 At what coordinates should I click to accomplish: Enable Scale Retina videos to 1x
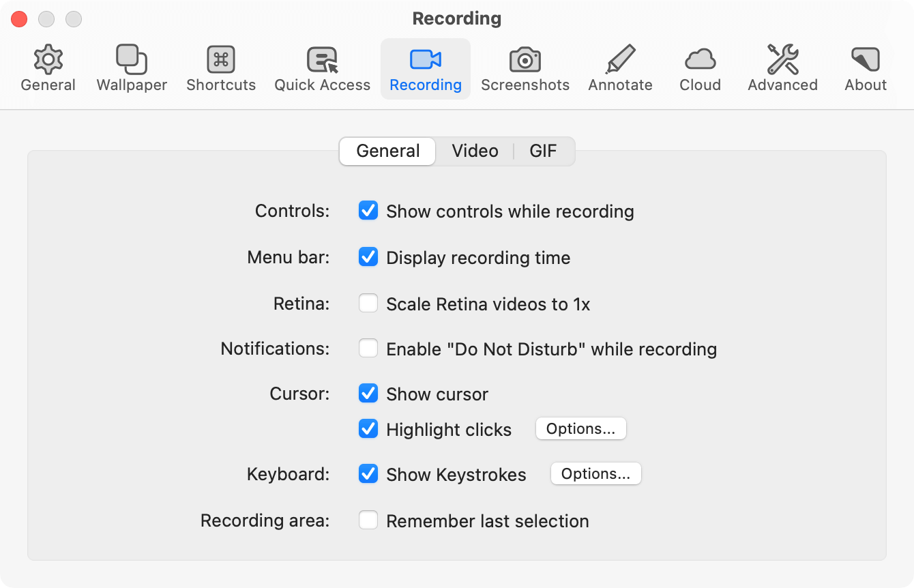click(368, 303)
